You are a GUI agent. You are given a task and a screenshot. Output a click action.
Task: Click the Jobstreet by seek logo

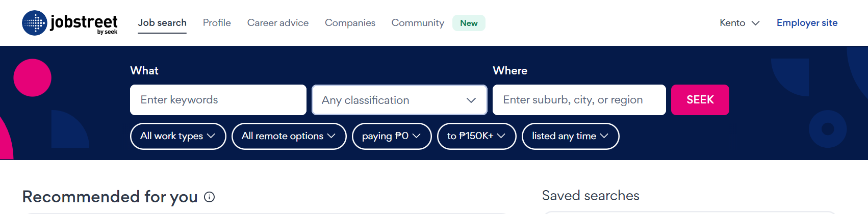pyautogui.click(x=70, y=23)
